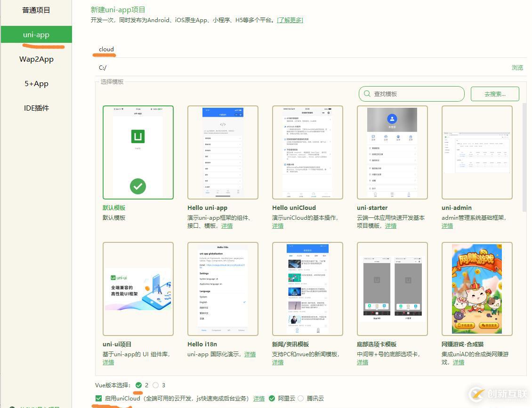Open 详情 link for Hello i18n

(250, 354)
